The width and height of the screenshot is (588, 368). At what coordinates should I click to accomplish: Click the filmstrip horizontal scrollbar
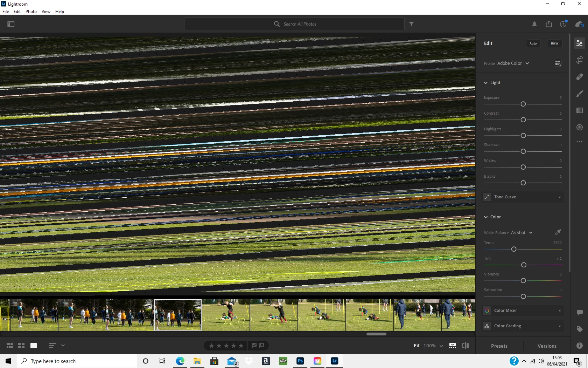click(376, 334)
